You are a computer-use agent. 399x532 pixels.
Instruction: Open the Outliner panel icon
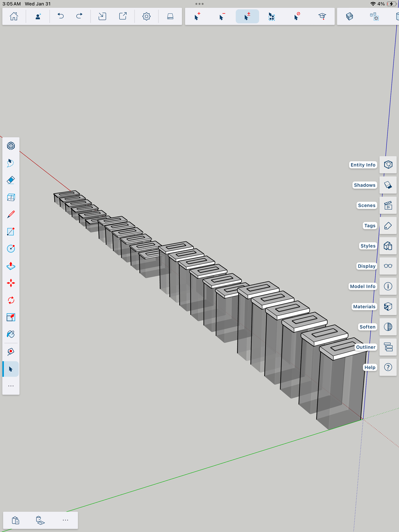[x=388, y=347]
